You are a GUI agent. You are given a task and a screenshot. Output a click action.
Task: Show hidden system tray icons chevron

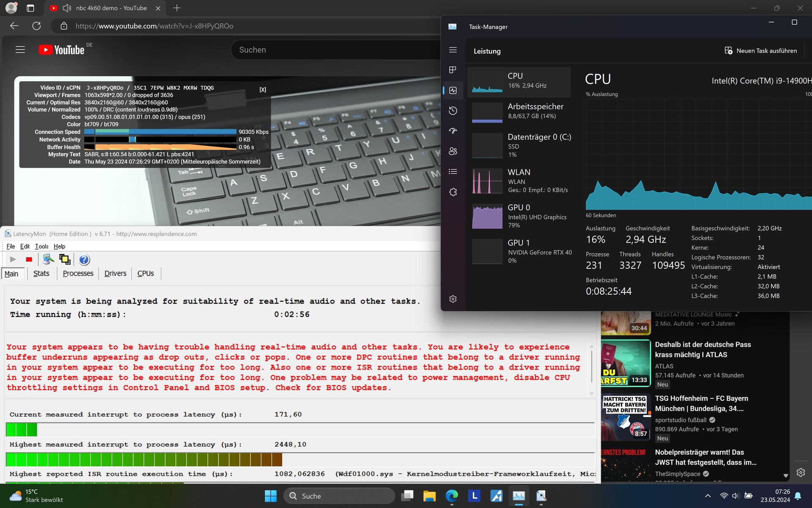pos(708,496)
